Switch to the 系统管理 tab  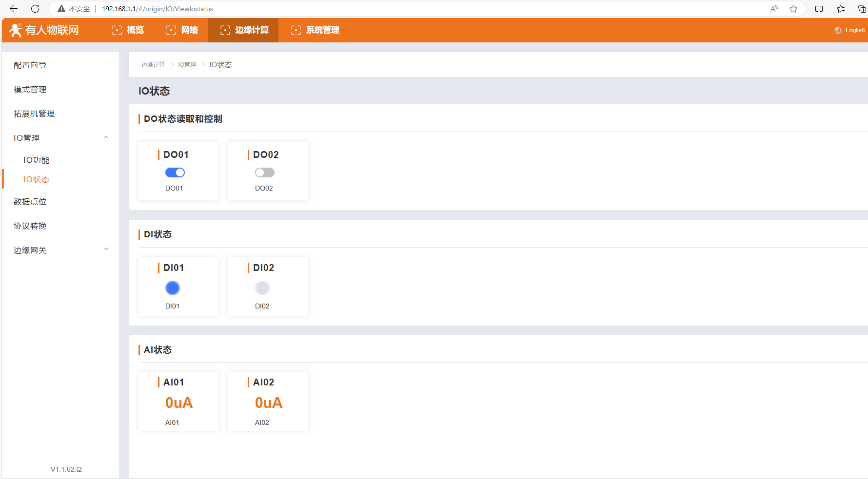tap(315, 30)
